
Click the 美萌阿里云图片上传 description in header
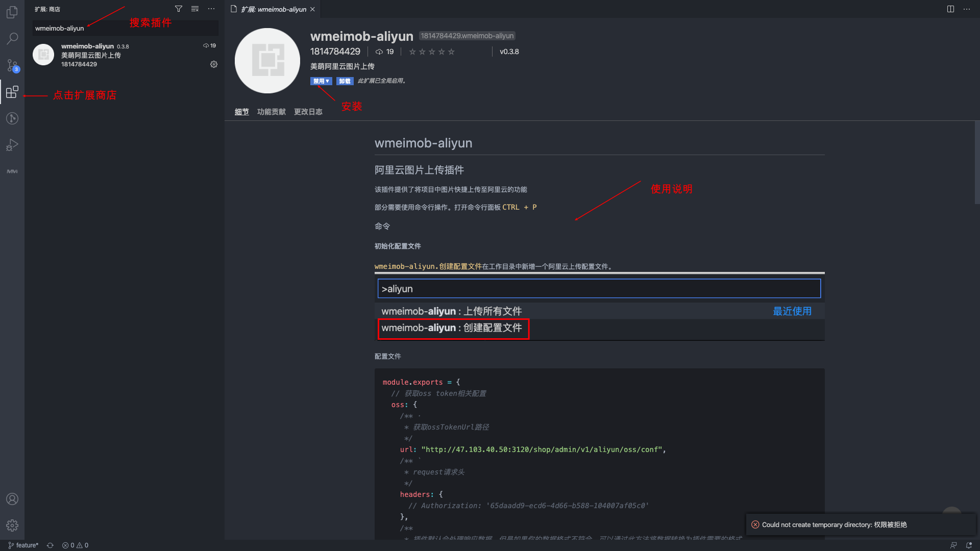[342, 66]
